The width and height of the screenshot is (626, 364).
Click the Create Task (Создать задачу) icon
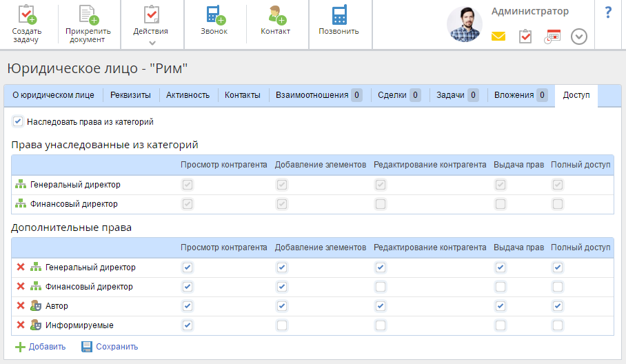click(x=27, y=15)
